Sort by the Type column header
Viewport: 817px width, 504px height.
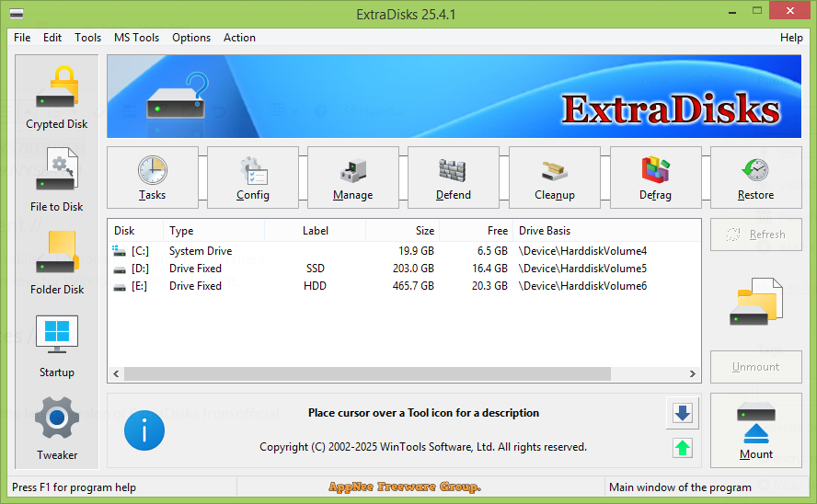[x=213, y=231]
